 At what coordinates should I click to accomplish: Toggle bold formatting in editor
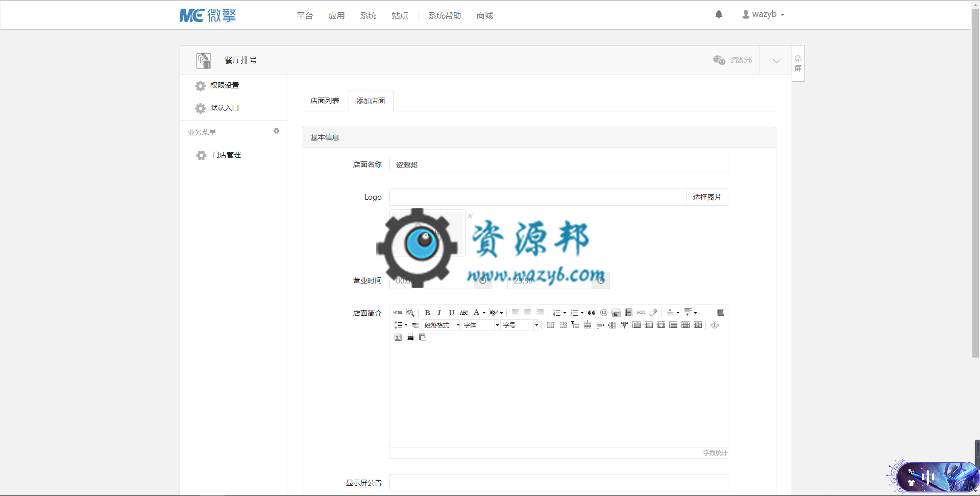click(x=427, y=313)
